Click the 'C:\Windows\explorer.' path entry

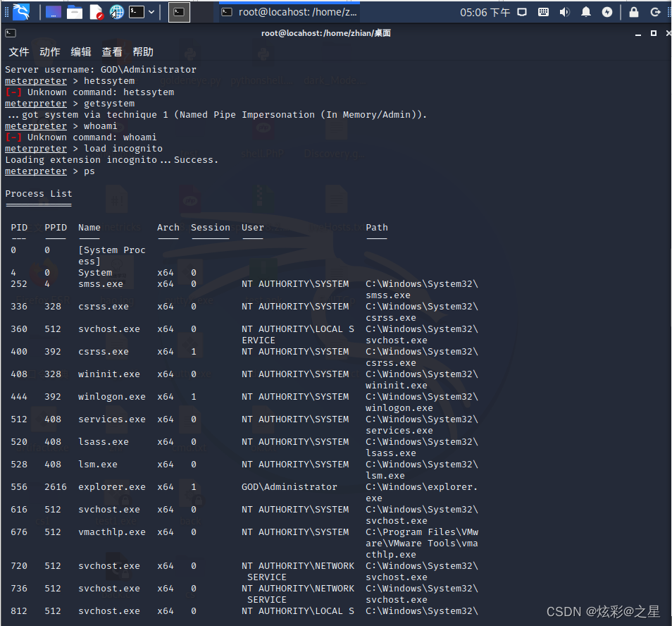422,486
